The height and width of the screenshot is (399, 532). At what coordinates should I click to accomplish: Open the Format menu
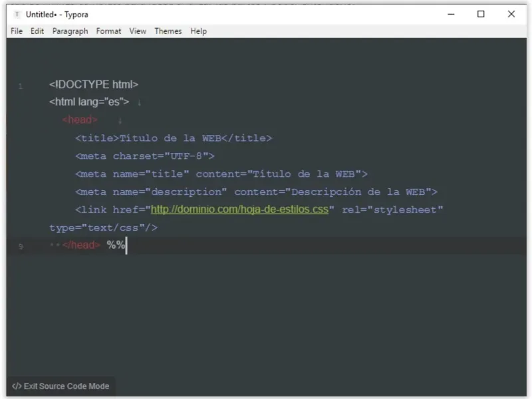pyautogui.click(x=108, y=31)
